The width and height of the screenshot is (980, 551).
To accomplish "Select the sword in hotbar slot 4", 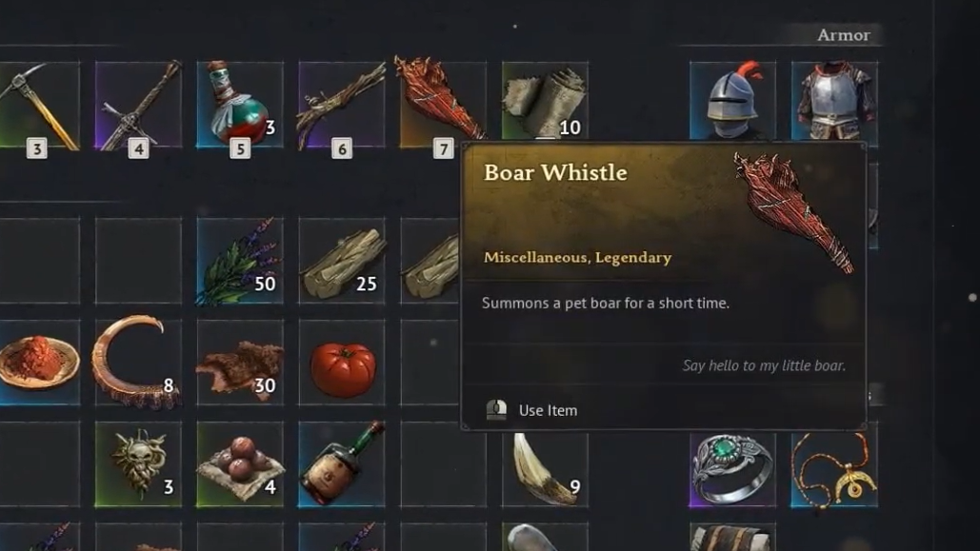I will coord(138,105).
